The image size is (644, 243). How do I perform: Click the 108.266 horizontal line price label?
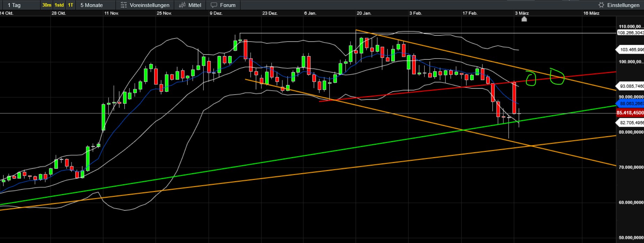click(x=630, y=33)
